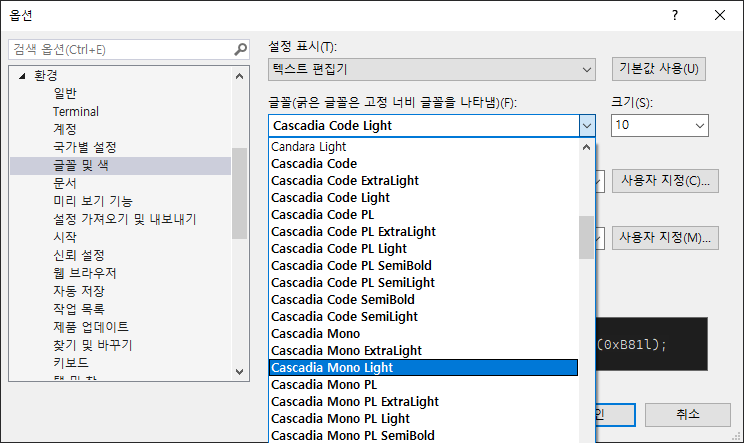744x443 pixels.
Task: Choose Cascadia Code PL SemiBold font
Action: (423, 266)
